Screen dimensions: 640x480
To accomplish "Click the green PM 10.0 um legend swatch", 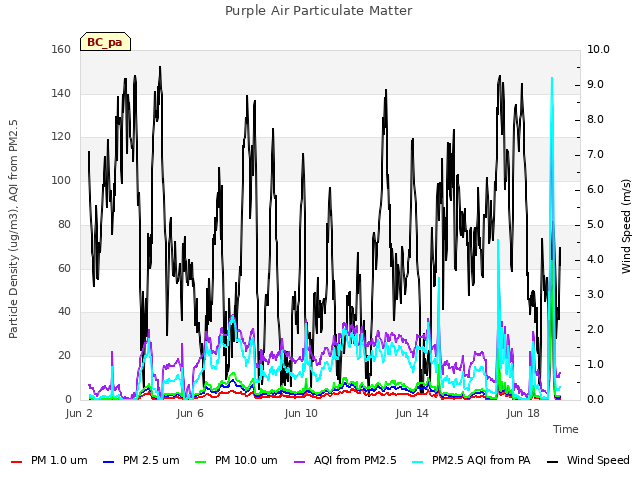I will point(200,461).
